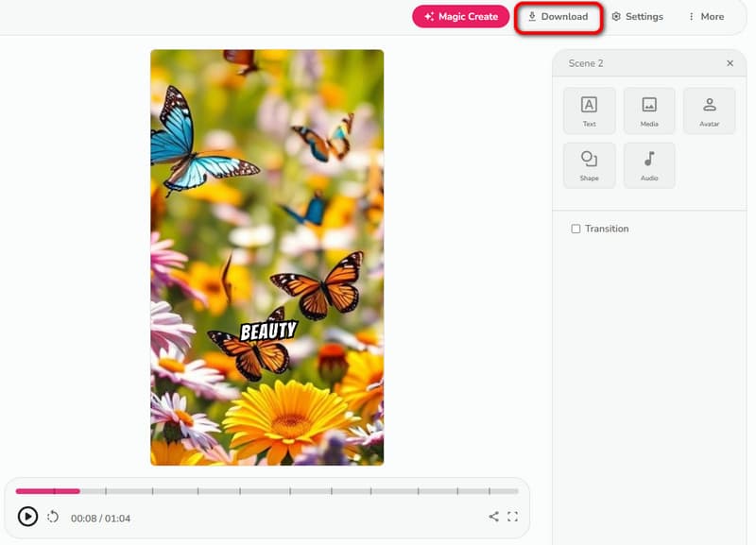Open the Media insertion tool
Screen dimensions: 756x545
[x=649, y=110]
